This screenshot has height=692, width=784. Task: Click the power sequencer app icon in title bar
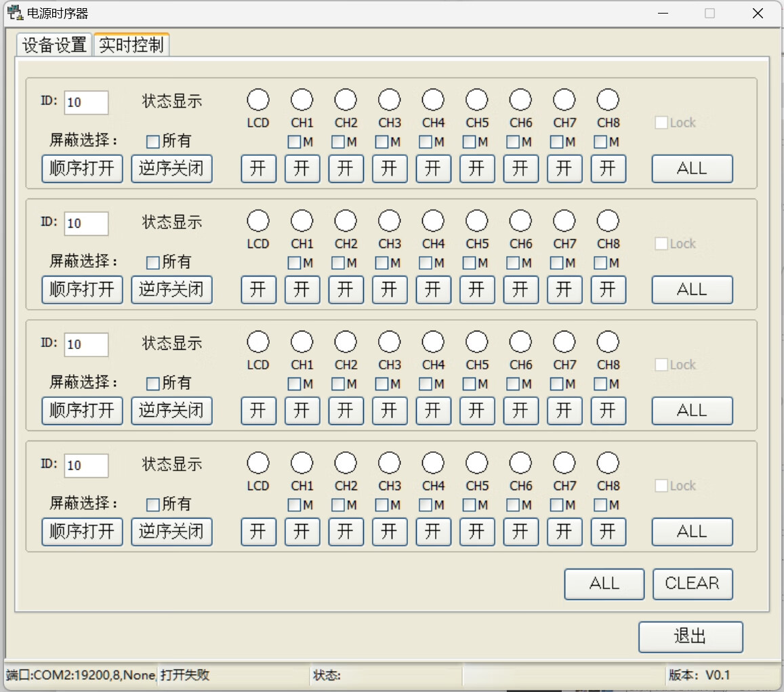[x=14, y=13]
